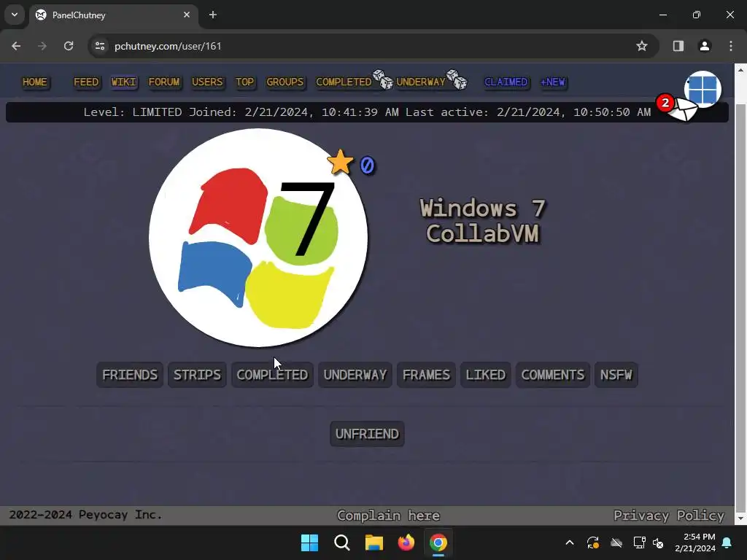Open the FORUM page

click(164, 82)
